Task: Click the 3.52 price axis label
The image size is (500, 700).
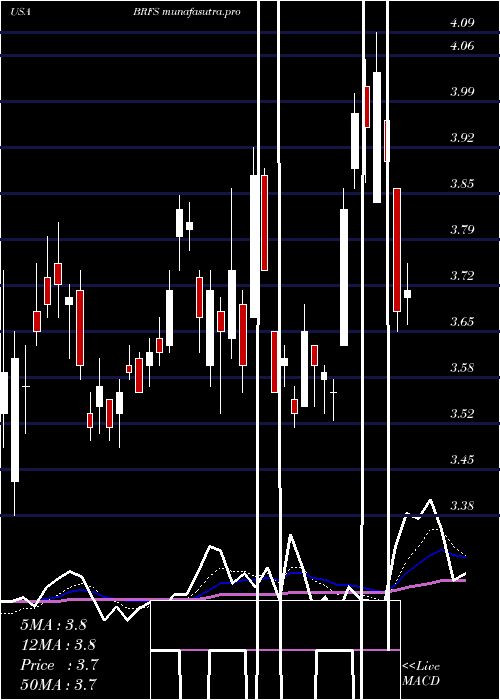Action: [x=462, y=413]
